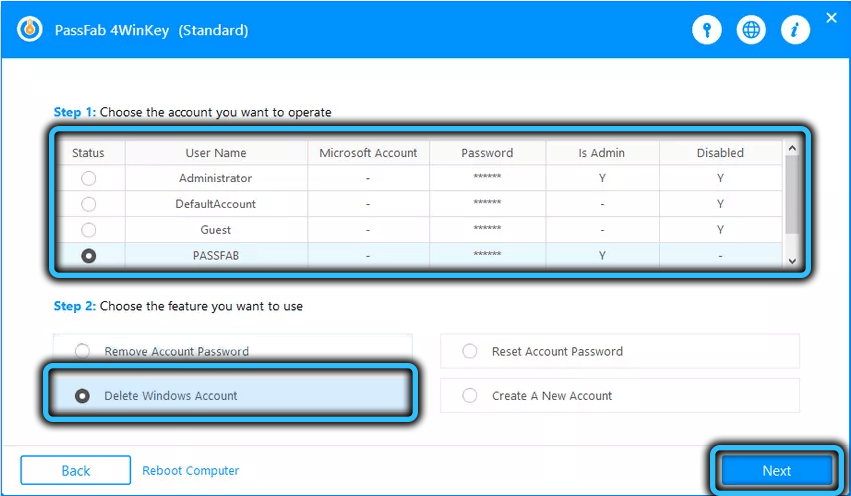Choose Remove Account Password option
The height and width of the screenshot is (496, 851).
pos(83,351)
